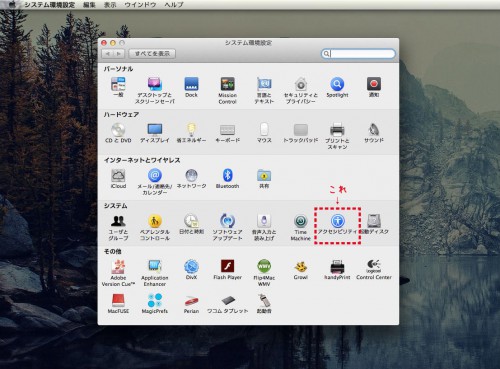Open the ウインドウ menu in menu bar

pyautogui.click(x=140, y=5)
